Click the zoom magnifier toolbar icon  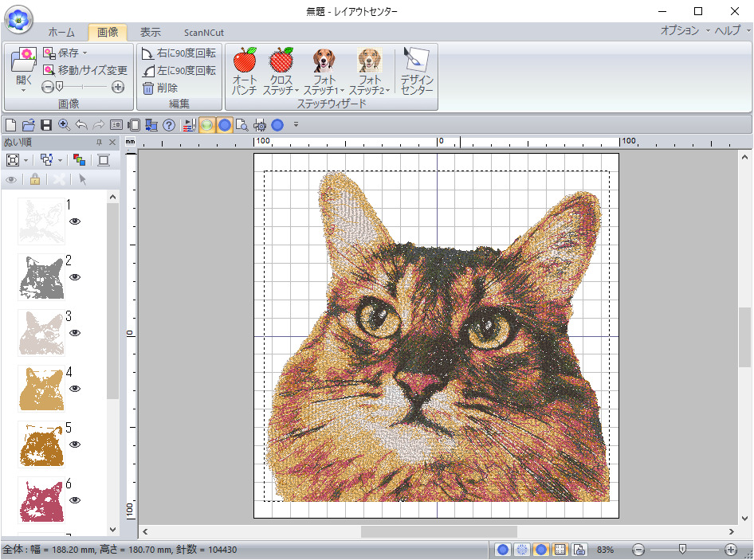[x=64, y=125]
